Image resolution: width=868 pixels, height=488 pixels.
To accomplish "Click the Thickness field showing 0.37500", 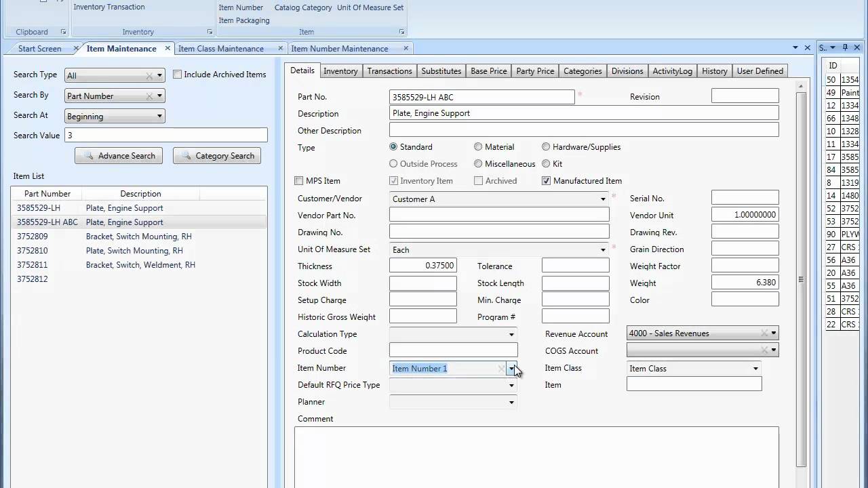I will point(423,266).
